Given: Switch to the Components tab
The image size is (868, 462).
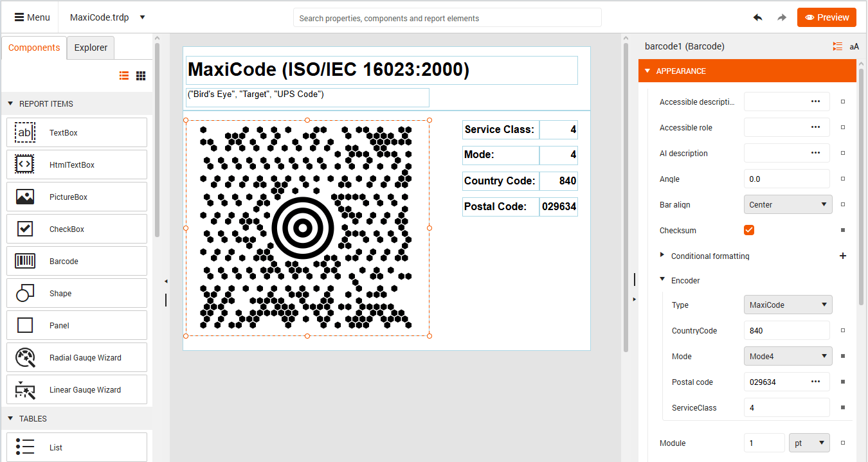Looking at the screenshot, I should pos(34,48).
